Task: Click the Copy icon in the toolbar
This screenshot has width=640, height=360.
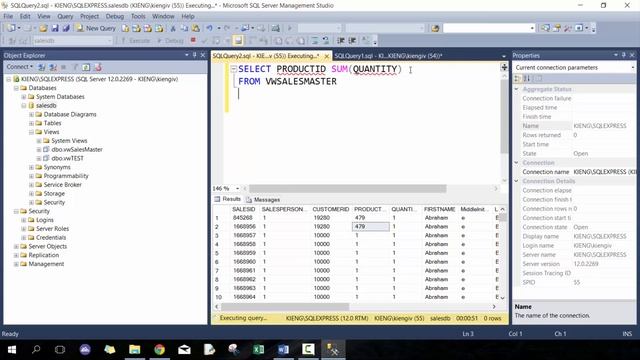Action: coord(184,28)
